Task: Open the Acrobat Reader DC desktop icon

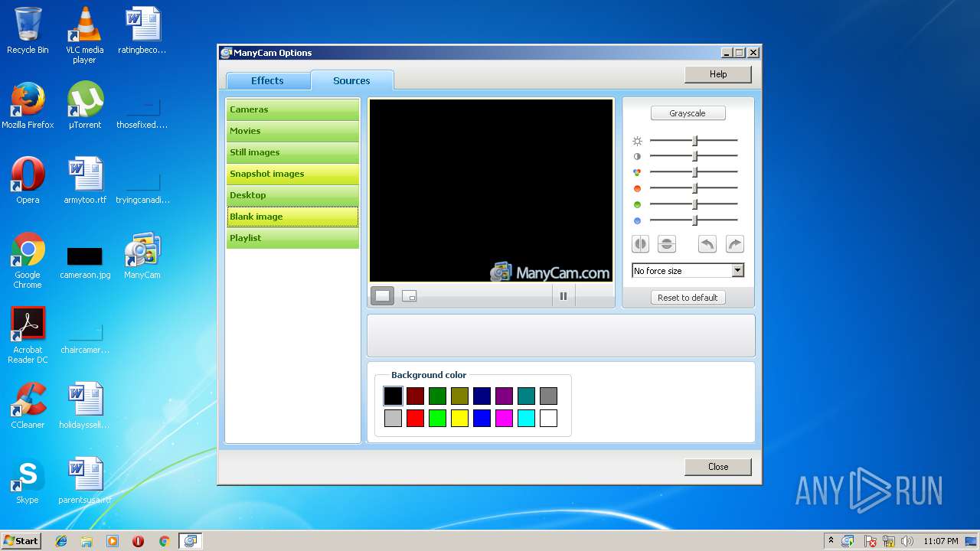Action: coord(28,335)
